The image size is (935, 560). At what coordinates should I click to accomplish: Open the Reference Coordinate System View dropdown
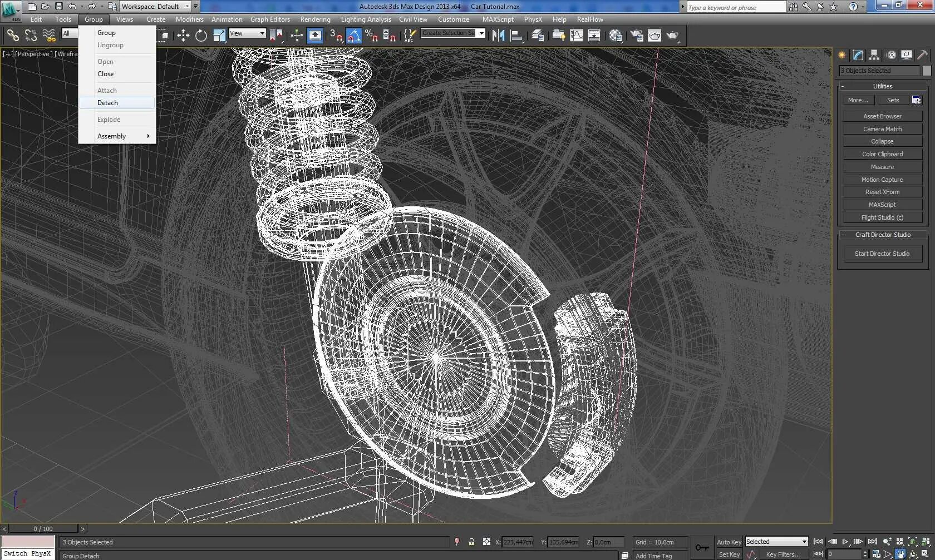coord(247,33)
